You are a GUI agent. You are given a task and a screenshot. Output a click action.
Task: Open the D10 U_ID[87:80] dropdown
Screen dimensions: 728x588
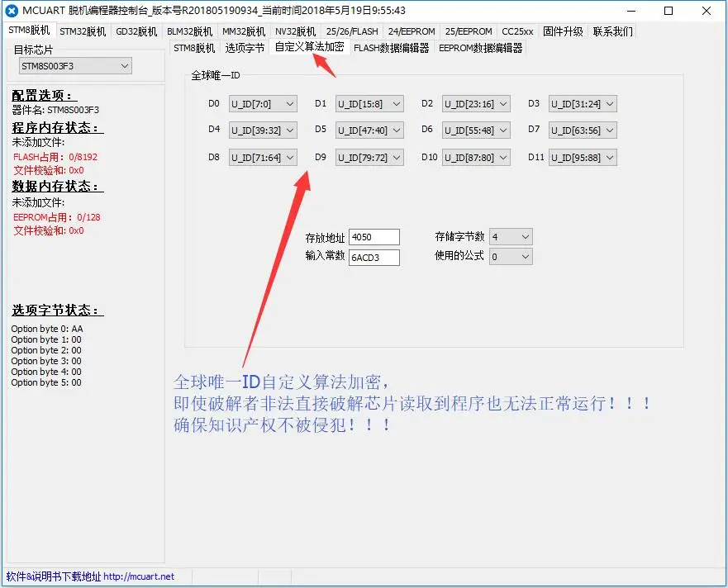(476, 158)
